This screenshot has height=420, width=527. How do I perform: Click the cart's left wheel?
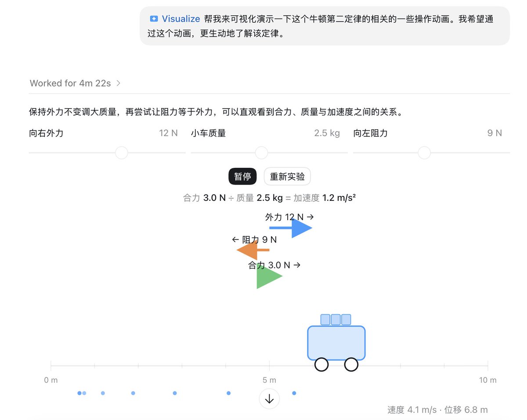(x=322, y=364)
